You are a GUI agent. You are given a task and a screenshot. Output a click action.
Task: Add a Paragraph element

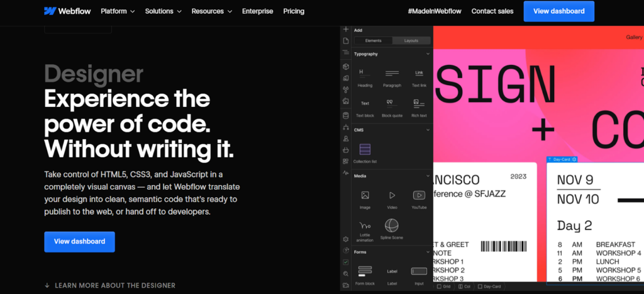392,77
